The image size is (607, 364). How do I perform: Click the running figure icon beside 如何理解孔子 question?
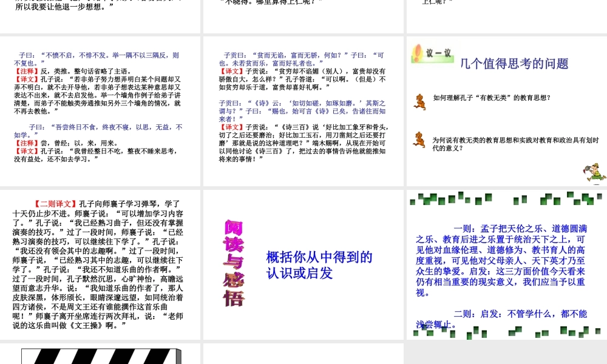pyautogui.click(x=419, y=102)
